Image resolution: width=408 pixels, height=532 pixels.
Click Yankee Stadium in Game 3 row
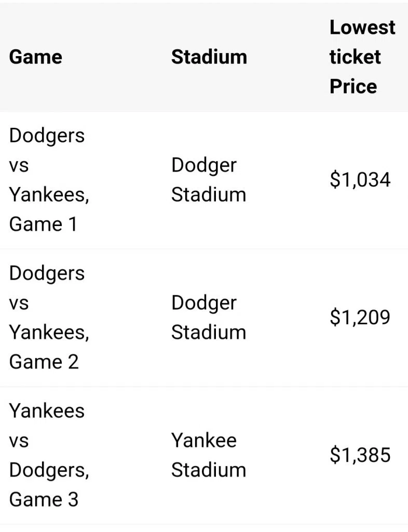click(x=208, y=455)
